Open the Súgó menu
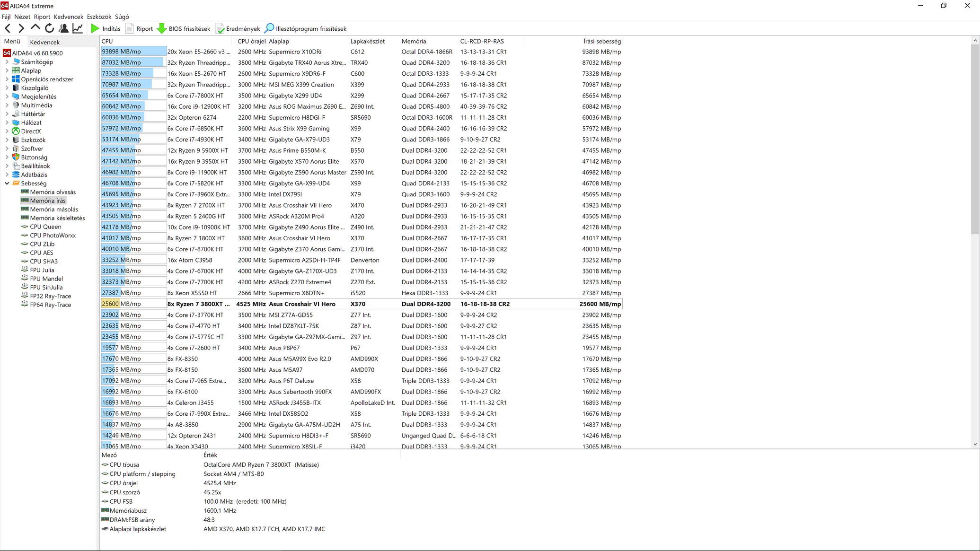Image resolution: width=980 pixels, height=551 pixels. pyautogui.click(x=122, y=17)
